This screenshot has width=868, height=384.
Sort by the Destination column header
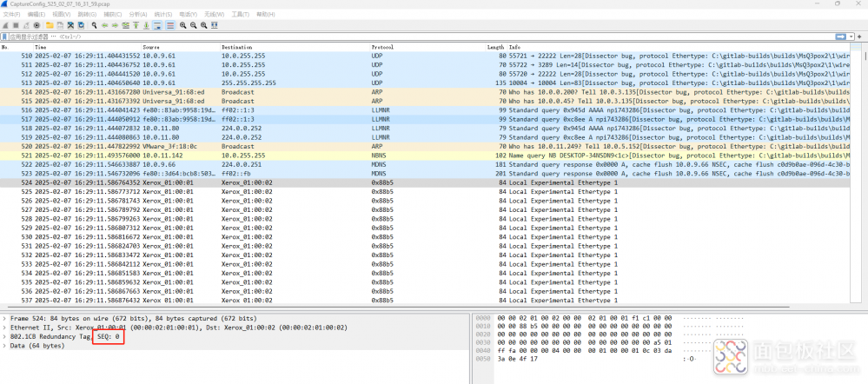tap(295, 48)
